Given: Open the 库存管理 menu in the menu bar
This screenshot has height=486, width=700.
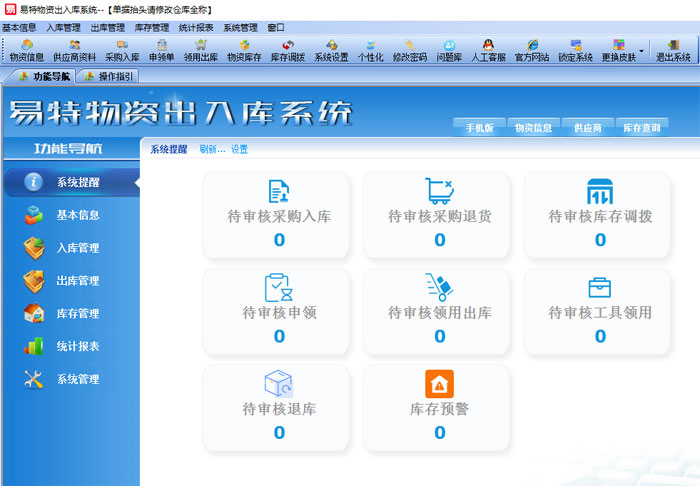Looking at the screenshot, I should [x=152, y=28].
